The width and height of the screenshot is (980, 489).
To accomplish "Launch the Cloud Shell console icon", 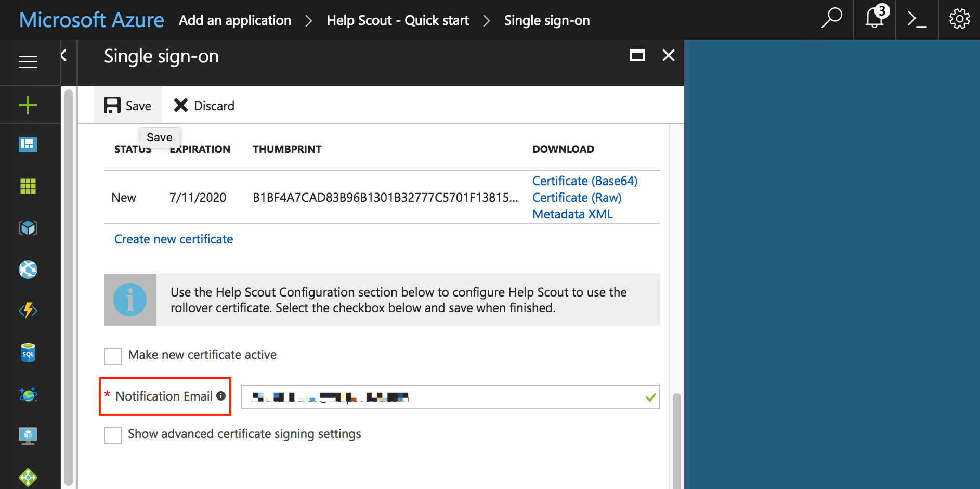I will coord(917,19).
